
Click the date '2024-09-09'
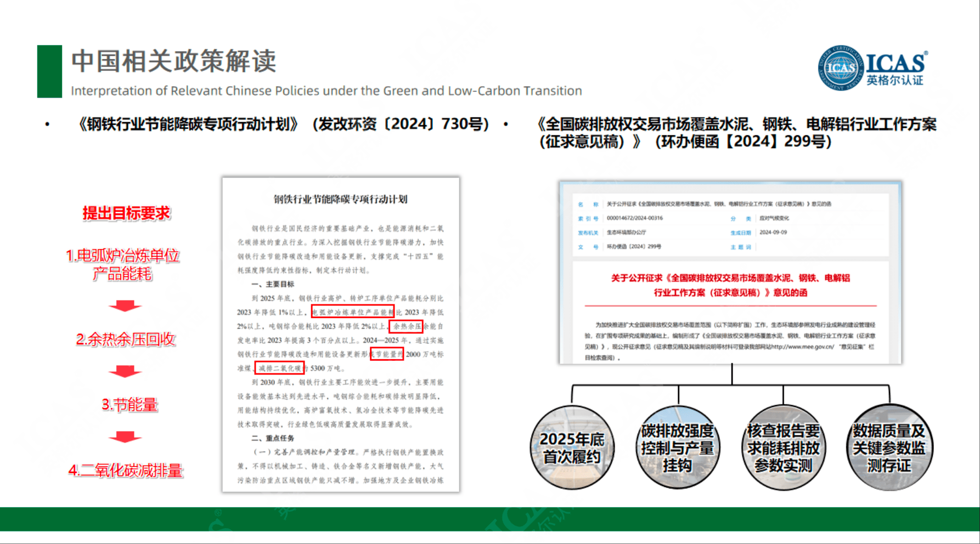tap(773, 233)
